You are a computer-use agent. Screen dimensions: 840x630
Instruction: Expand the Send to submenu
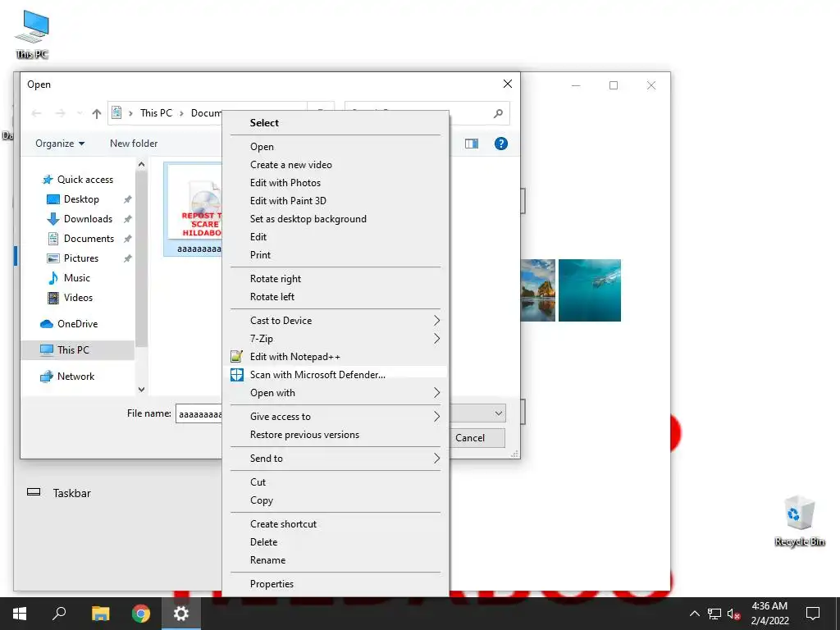pos(337,459)
